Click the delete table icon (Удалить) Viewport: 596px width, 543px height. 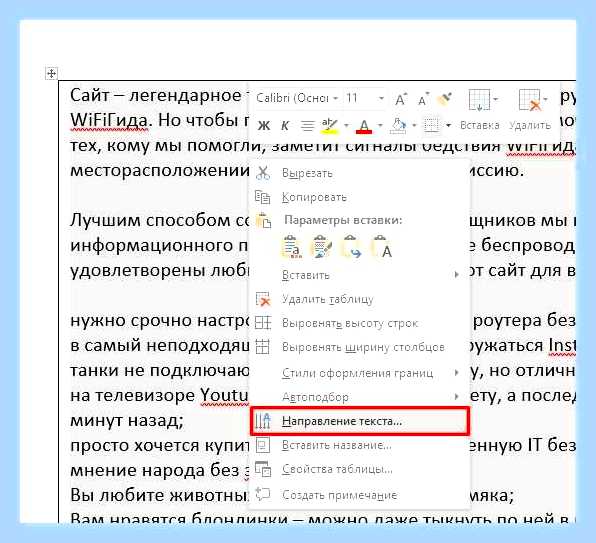point(529,100)
